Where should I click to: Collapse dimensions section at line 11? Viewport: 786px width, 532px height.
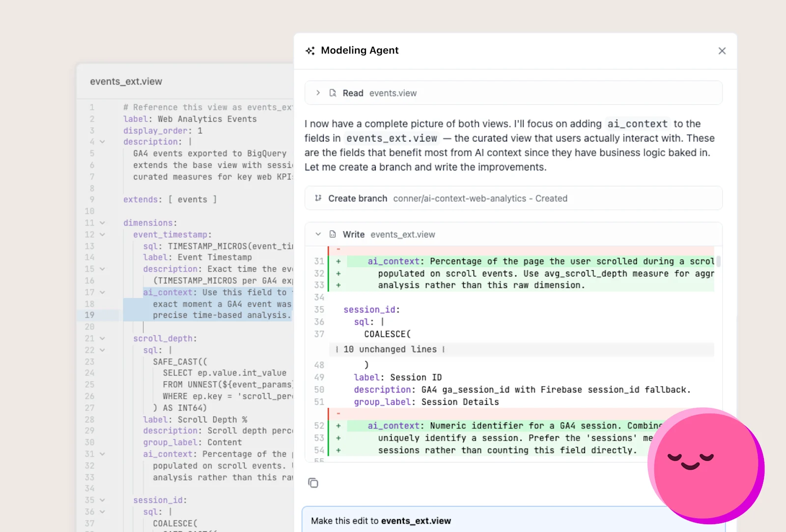click(102, 223)
